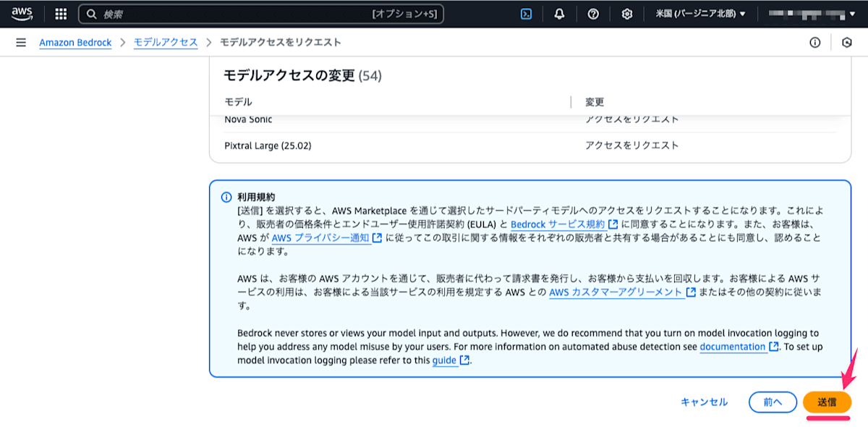The width and height of the screenshot is (868, 427).
Task: Go to Amazon Bedrock breadcrumb
Action: (x=75, y=43)
